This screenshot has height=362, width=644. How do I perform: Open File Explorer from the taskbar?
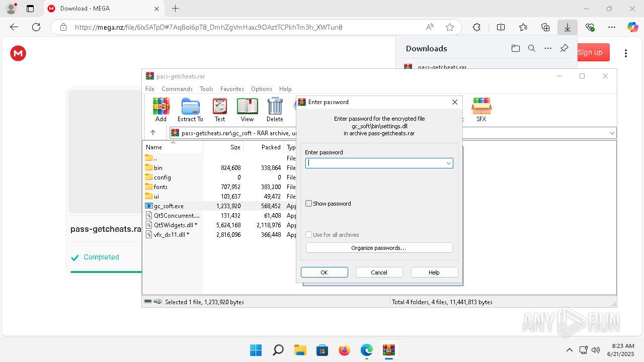click(300, 350)
